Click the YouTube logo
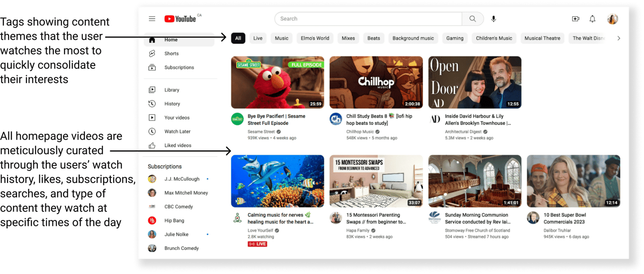The image size is (644, 274). pos(180,19)
